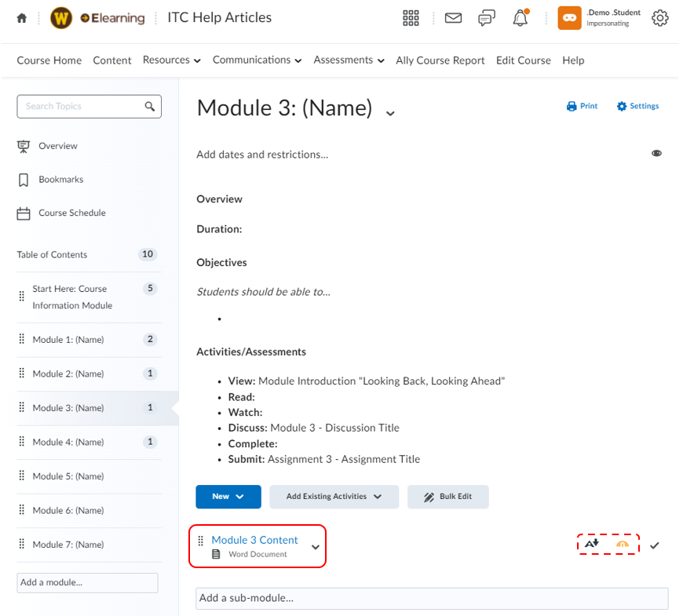Click the blue New button

tap(228, 496)
